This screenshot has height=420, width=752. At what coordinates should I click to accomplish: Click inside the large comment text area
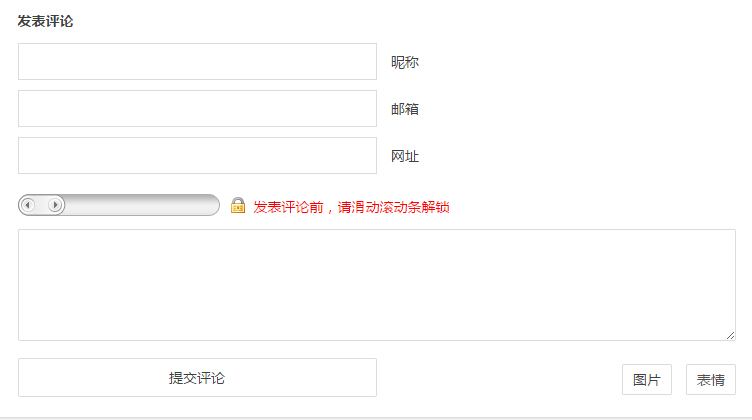point(376,285)
